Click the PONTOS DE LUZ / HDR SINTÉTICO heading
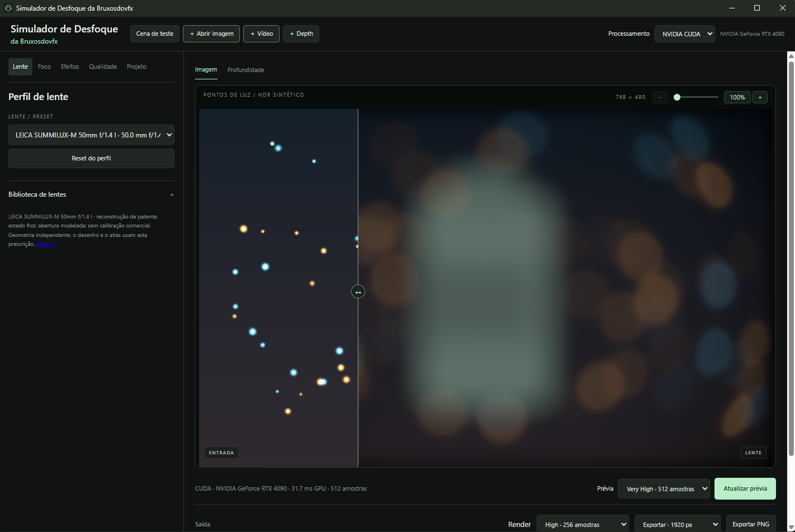The height and width of the screenshot is (532, 795). pos(254,95)
